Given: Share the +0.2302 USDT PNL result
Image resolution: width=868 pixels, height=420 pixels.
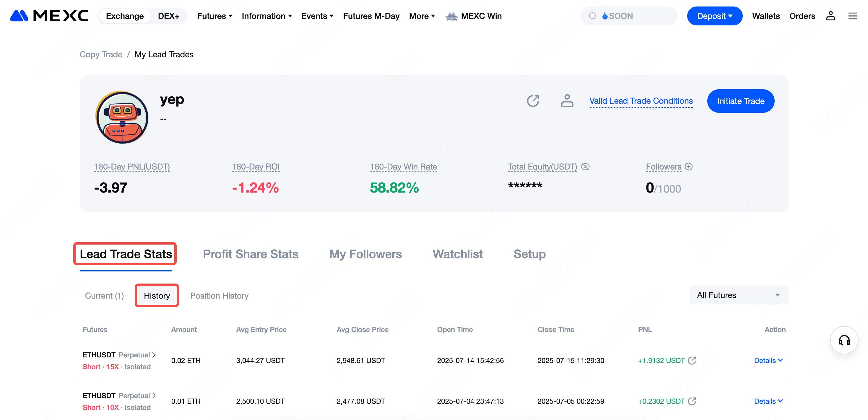Looking at the screenshot, I should (692, 401).
